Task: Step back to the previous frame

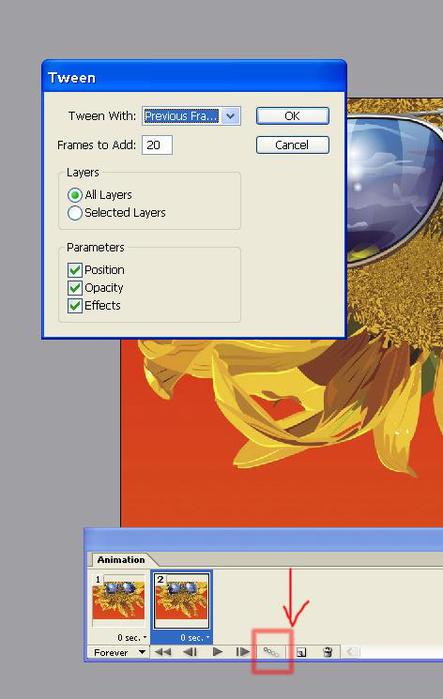Action: [190, 652]
